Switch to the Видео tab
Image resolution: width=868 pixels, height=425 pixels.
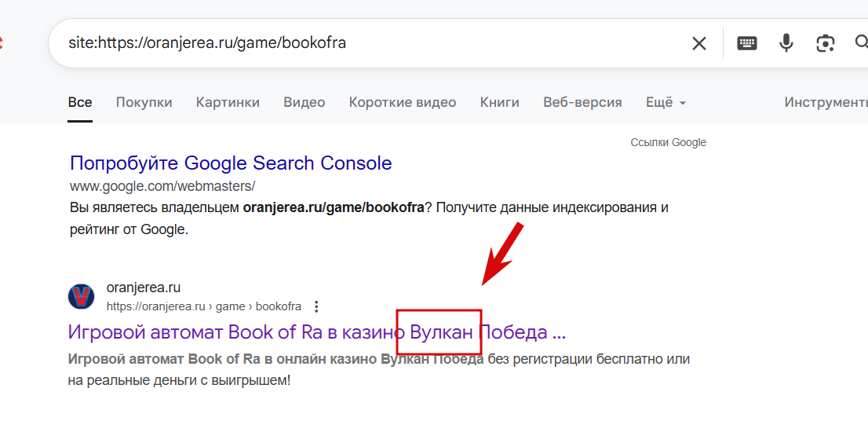[305, 102]
